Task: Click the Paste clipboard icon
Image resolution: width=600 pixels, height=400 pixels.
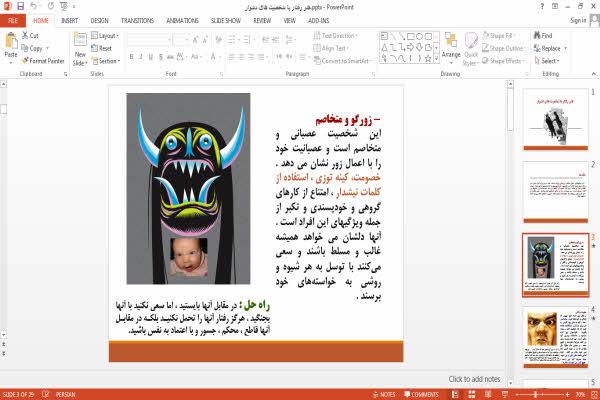Action: (11, 41)
